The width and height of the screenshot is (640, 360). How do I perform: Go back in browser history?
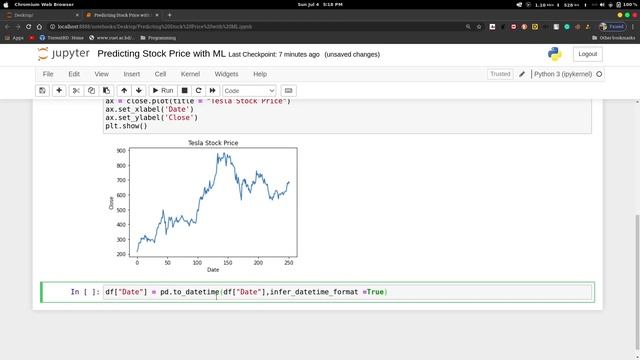point(7,27)
